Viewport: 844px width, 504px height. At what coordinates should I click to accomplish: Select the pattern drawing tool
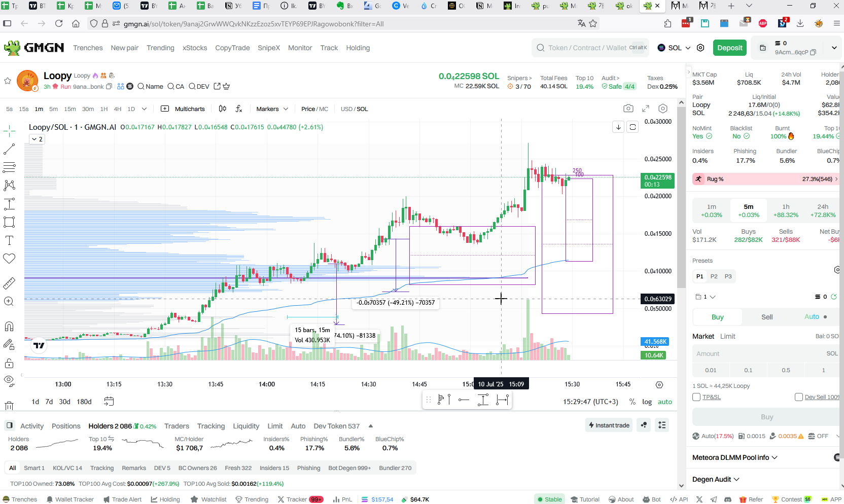[9, 186]
